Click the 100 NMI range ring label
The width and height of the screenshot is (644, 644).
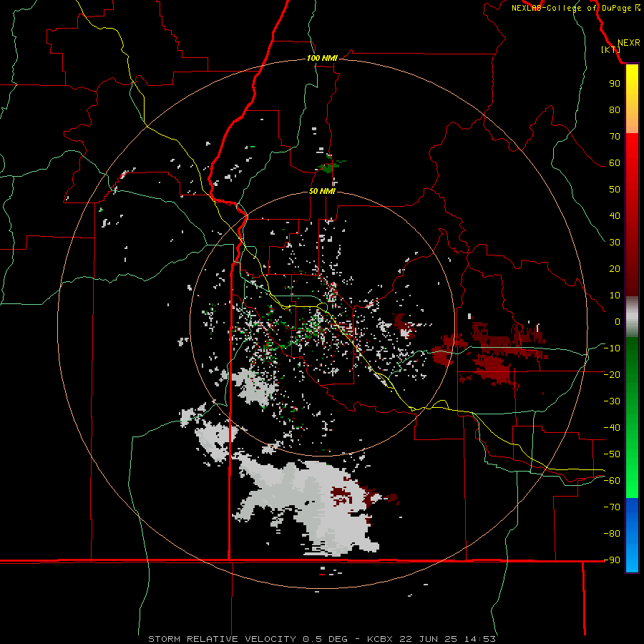click(x=322, y=59)
